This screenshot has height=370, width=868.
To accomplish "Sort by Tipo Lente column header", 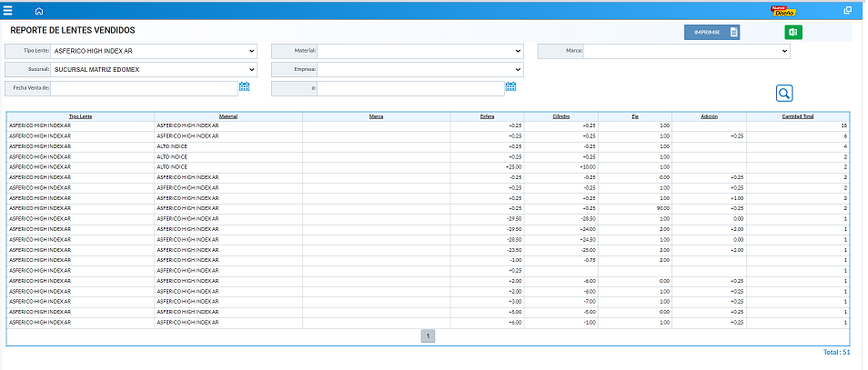I will 80,116.
